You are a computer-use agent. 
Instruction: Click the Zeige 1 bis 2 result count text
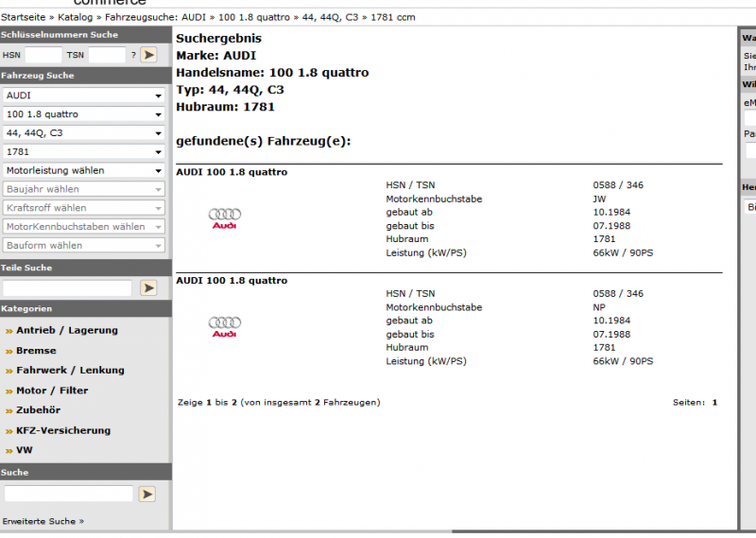pyautogui.click(x=279, y=403)
